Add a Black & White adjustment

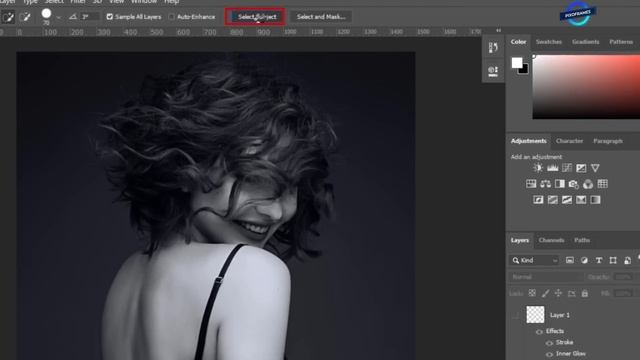click(560, 184)
